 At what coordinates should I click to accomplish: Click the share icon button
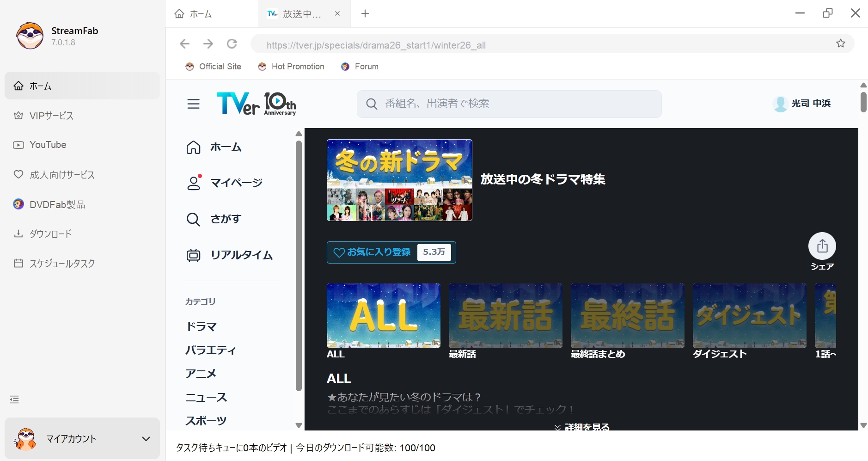click(x=822, y=246)
